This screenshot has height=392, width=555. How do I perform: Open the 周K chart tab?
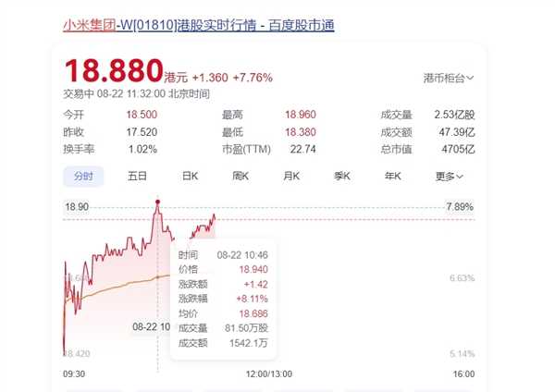pos(240,176)
